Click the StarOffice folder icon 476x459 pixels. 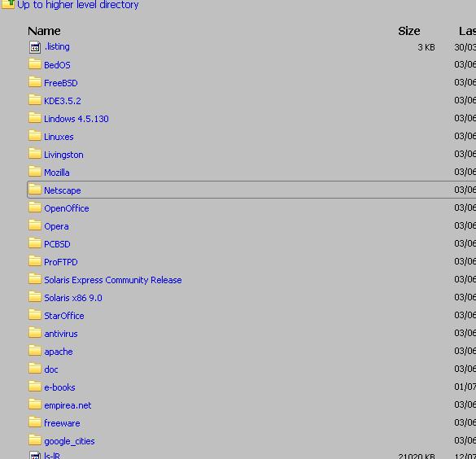pos(35,315)
